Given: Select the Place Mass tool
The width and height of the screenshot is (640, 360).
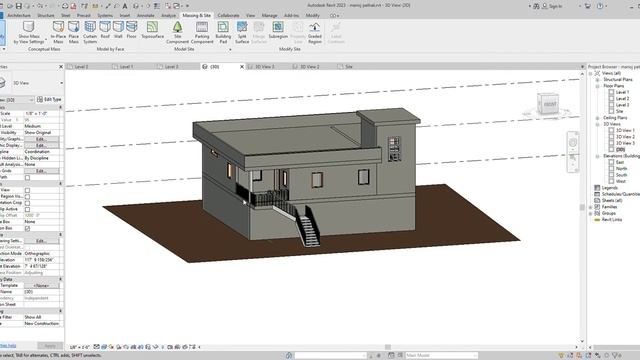Looking at the screenshot, I should tap(74, 32).
